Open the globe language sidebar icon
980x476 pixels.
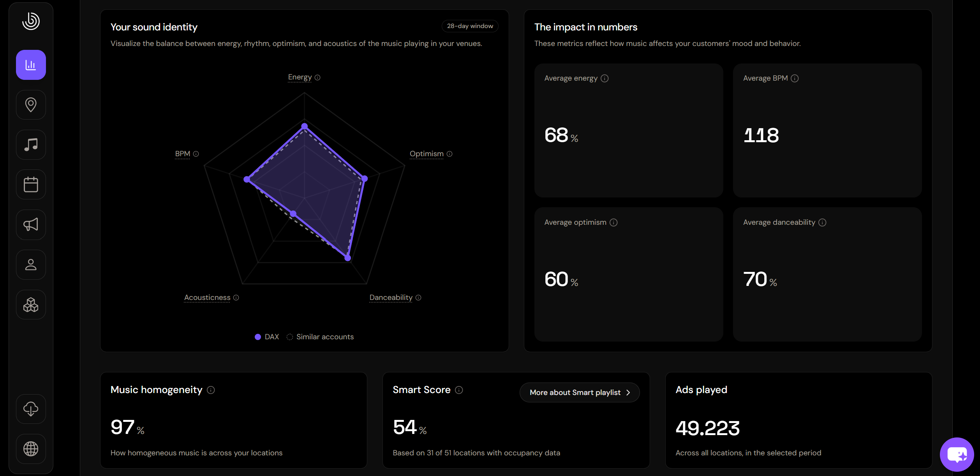31,449
